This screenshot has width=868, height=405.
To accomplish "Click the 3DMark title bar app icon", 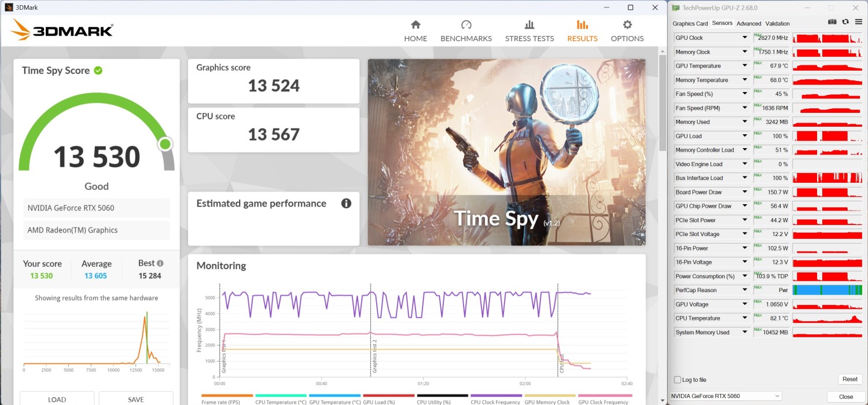I will click(x=9, y=8).
